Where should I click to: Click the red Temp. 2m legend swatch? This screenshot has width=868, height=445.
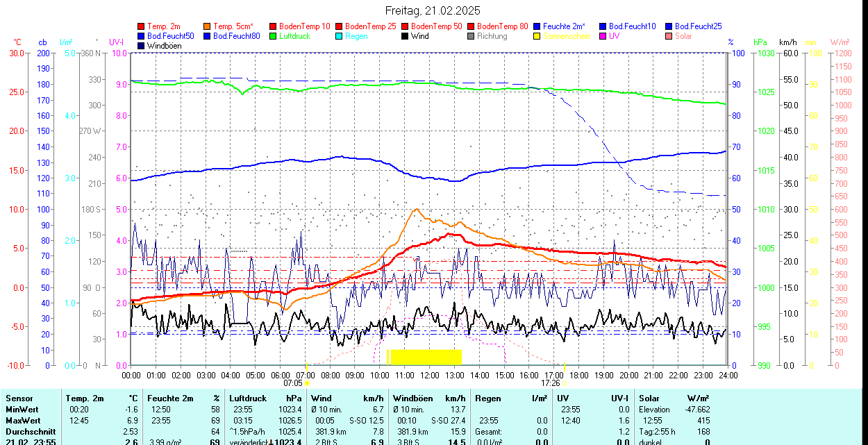point(142,26)
